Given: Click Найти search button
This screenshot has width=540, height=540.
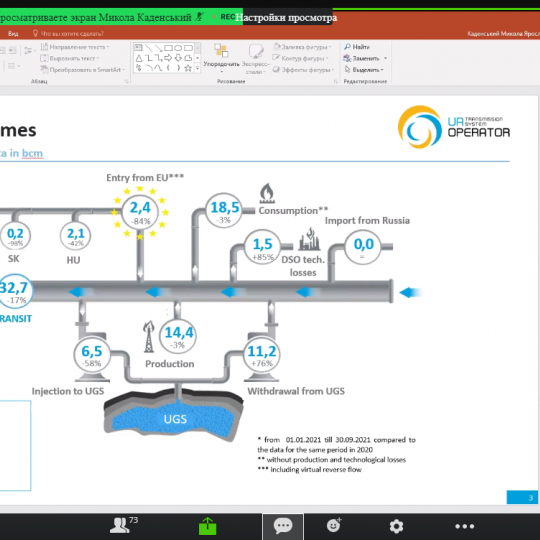Looking at the screenshot, I should (357, 47).
